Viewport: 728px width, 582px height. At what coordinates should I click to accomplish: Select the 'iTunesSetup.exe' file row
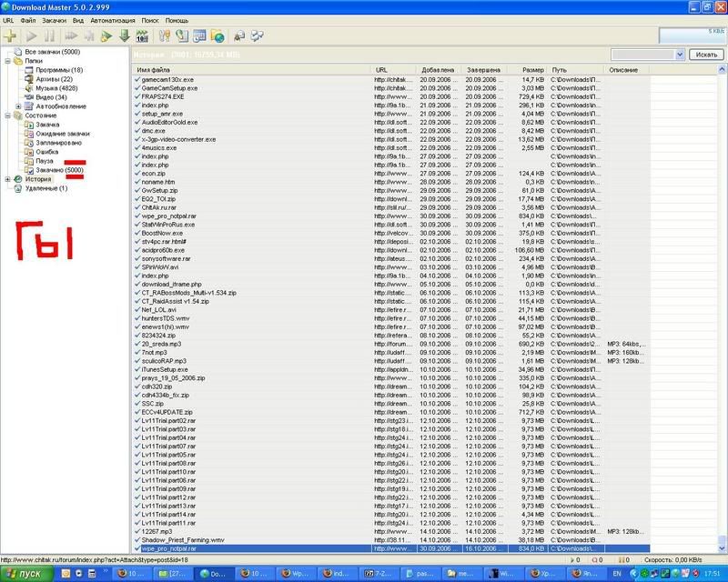(391, 369)
